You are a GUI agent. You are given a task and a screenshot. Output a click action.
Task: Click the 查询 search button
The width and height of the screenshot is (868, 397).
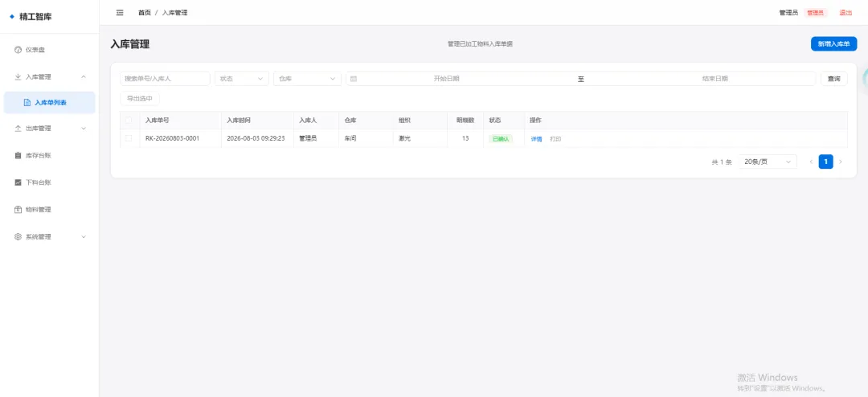pyautogui.click(x=833, y=79)
